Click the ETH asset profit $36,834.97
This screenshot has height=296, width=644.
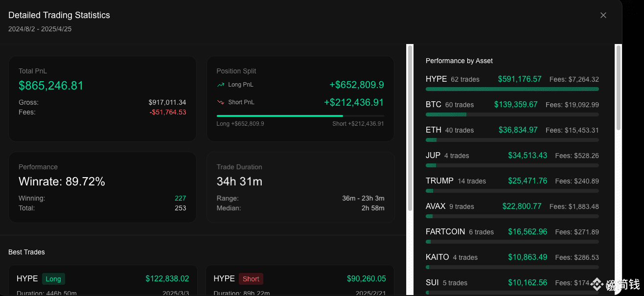[518, 130]
